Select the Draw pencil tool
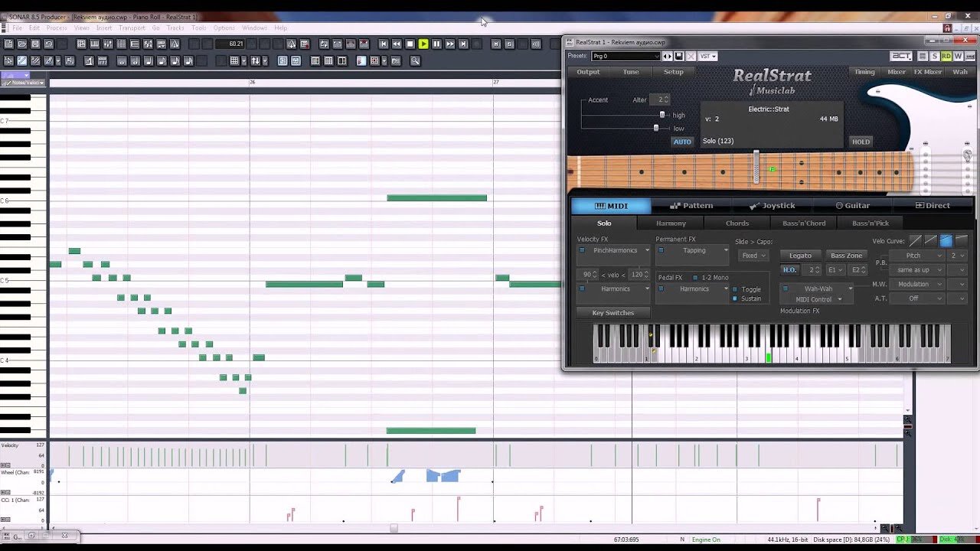The image size is (980, 551). pos(22,60)
